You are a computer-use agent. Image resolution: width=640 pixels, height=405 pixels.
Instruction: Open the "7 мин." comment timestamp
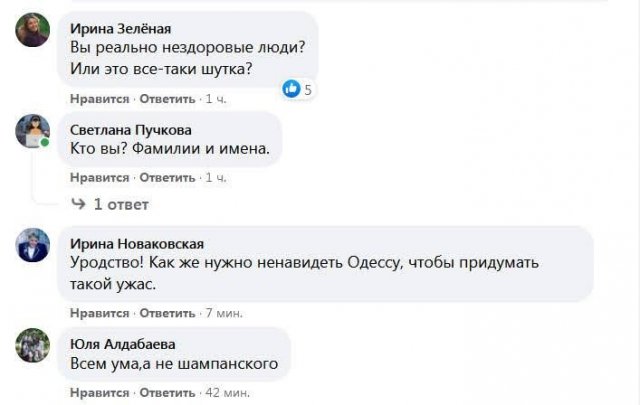click(x=223, y=313)
